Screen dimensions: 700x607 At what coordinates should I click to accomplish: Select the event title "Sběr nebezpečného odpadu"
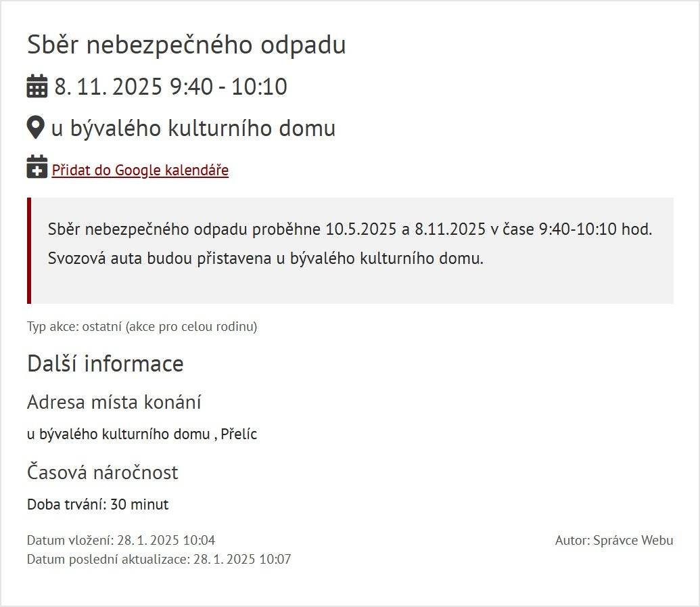click(186, 45)
